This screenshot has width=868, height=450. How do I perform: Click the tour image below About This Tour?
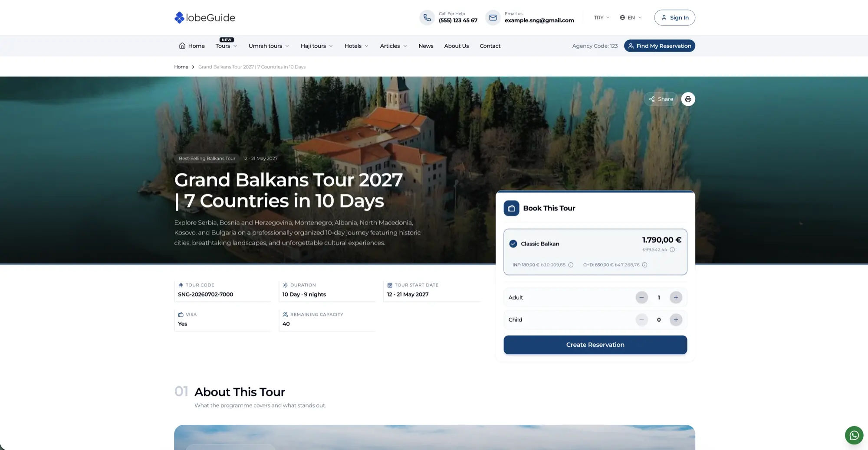pyautogui.click(x=434, y=437)
